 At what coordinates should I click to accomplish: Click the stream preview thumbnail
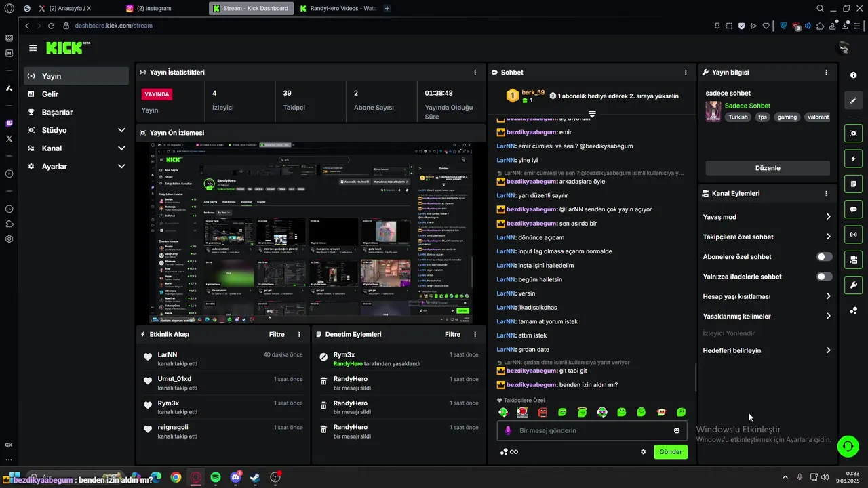[311, 233]
